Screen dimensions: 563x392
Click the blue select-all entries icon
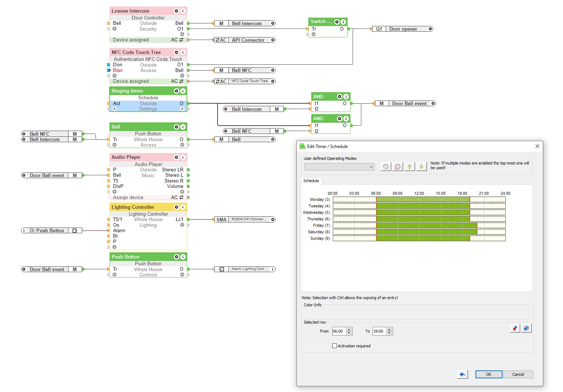[526, 328]
